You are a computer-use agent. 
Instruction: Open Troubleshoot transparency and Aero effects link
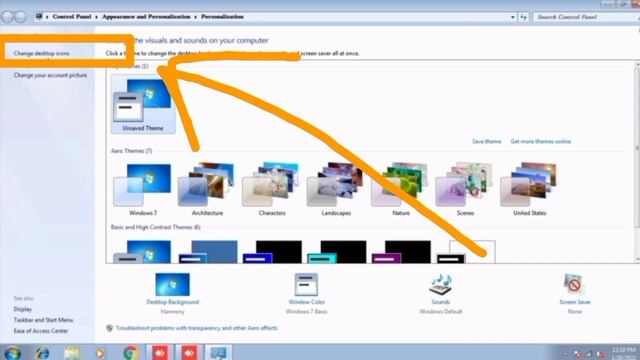pyautogui.click(x=197, y=328)
